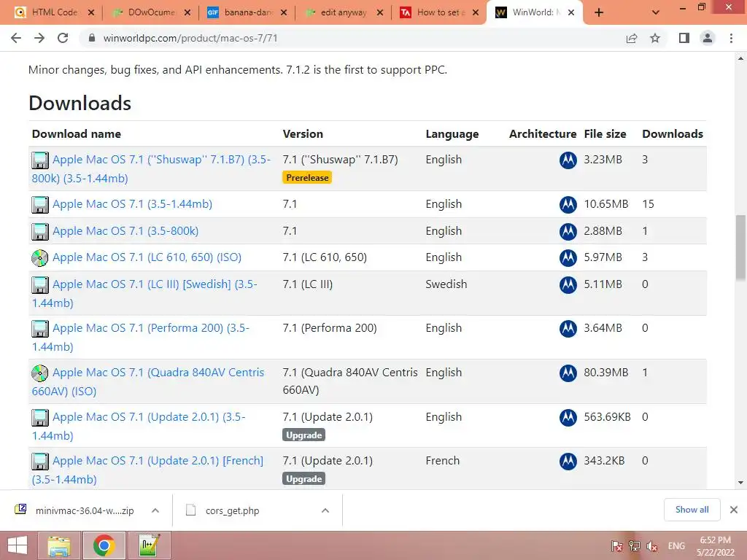Open the Notepad++ taskbar icon
747x560 pixels.
tap(149, 545)
